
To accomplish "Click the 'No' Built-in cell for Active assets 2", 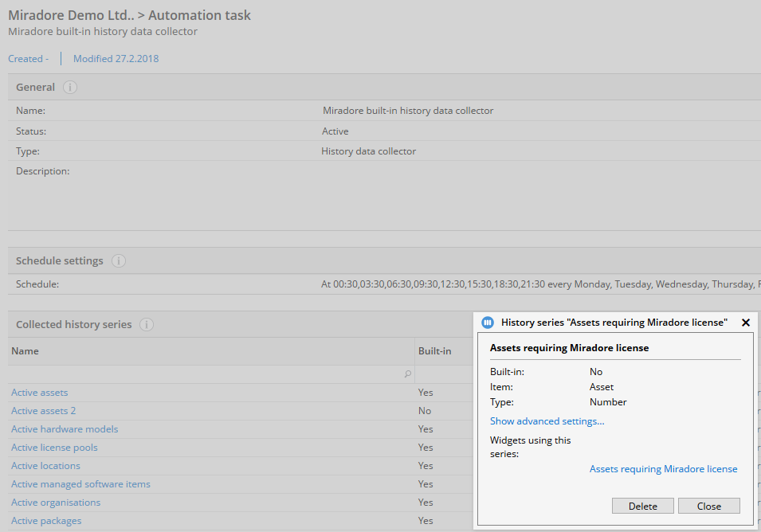I will [x=425, y=411].
